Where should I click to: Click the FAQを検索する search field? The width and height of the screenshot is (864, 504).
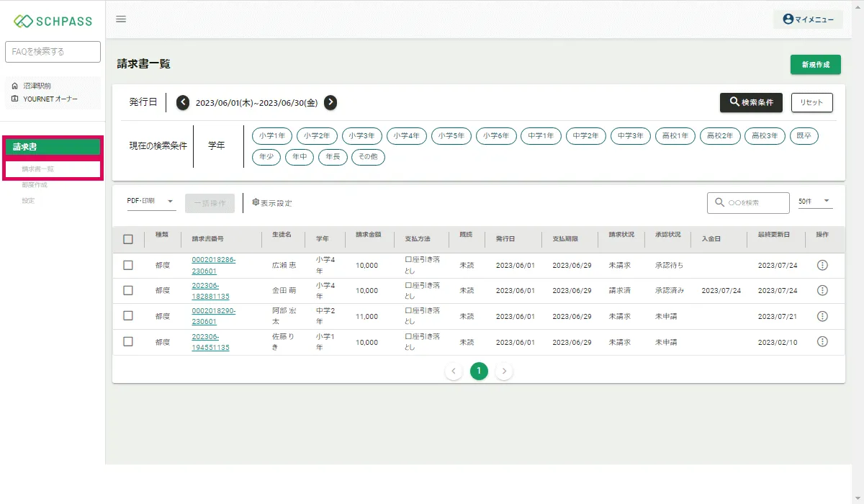53,52
